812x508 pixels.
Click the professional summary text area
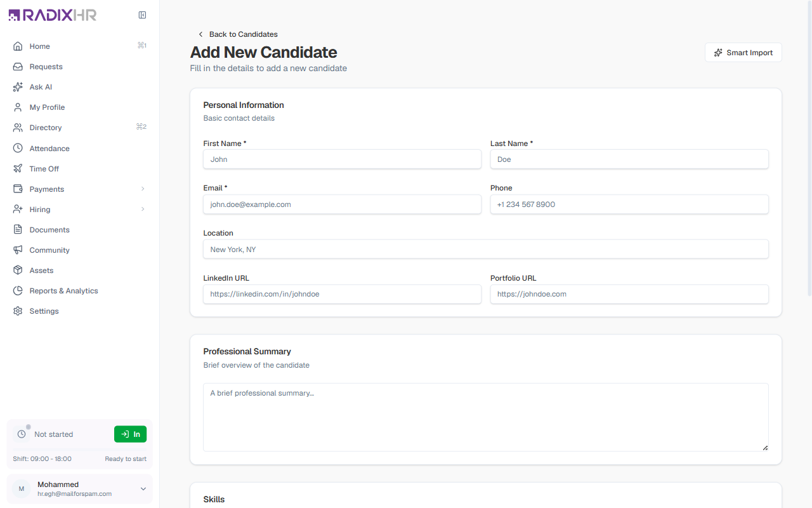[486, 417]
